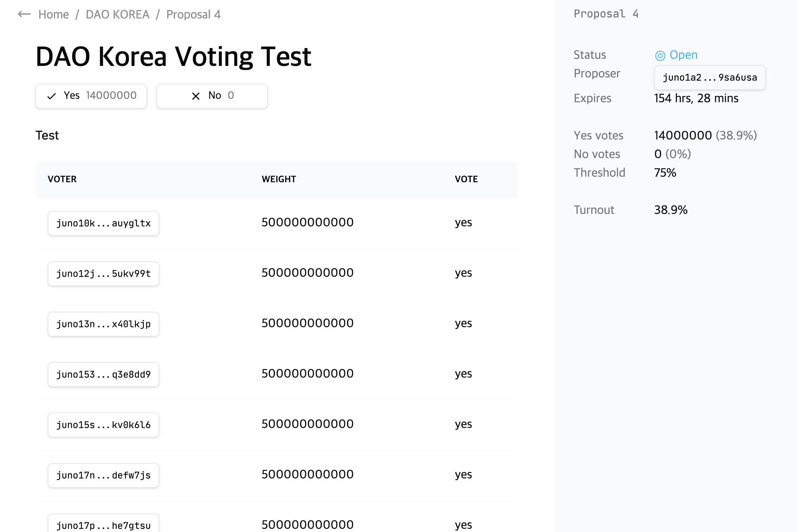Copy proposer address juno1a2...9sa6usa
Viewport: 798px width, 532px height.
pyautogui.click(x=710, y=78)
